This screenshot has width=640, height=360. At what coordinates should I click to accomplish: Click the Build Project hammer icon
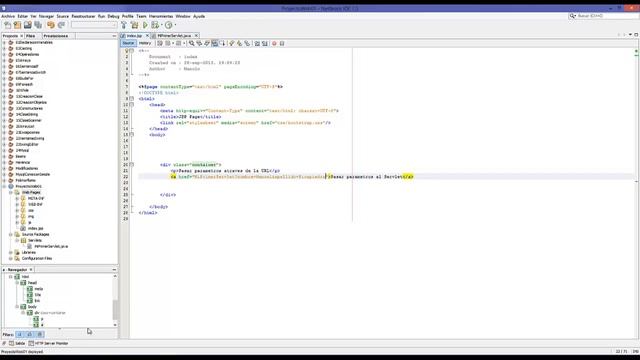124,25
